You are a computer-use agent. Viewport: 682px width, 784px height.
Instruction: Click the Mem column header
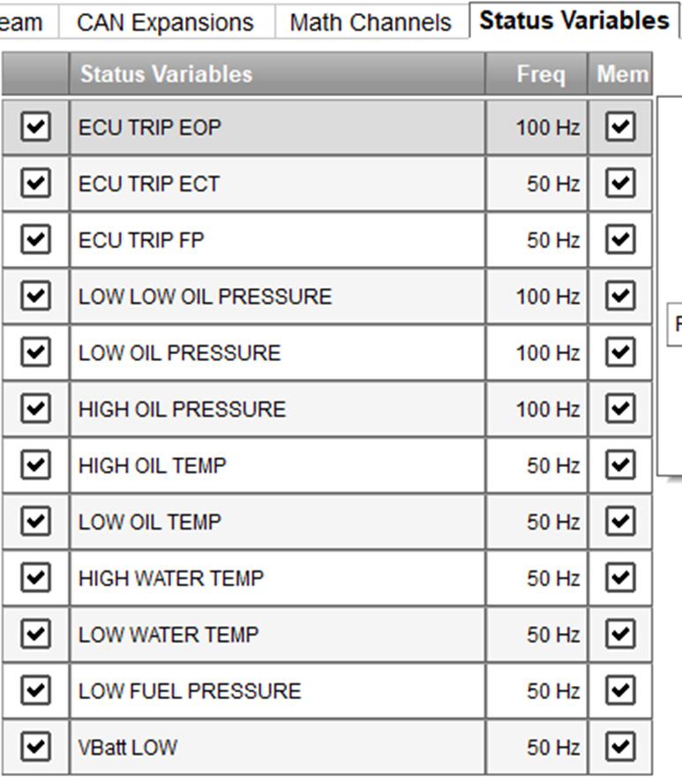621,75
